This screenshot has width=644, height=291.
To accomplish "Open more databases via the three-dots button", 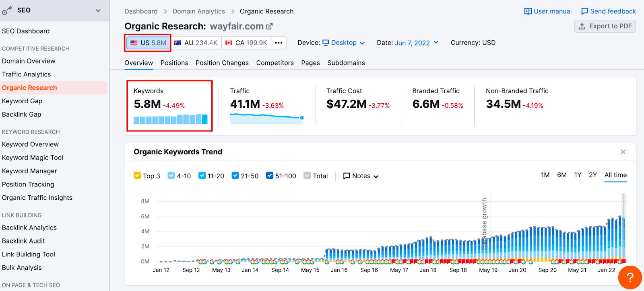I will [x=279, y=43].
